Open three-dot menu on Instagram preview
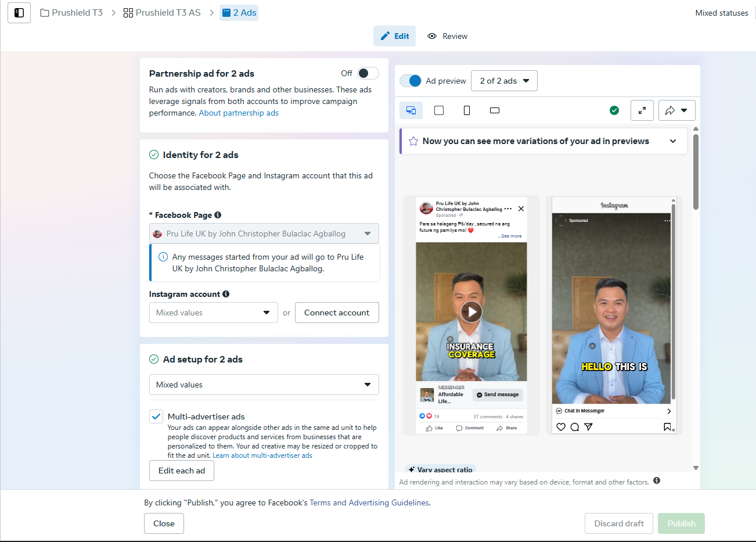Viewport: 756px width, 542px height. [x=667, y=221]
